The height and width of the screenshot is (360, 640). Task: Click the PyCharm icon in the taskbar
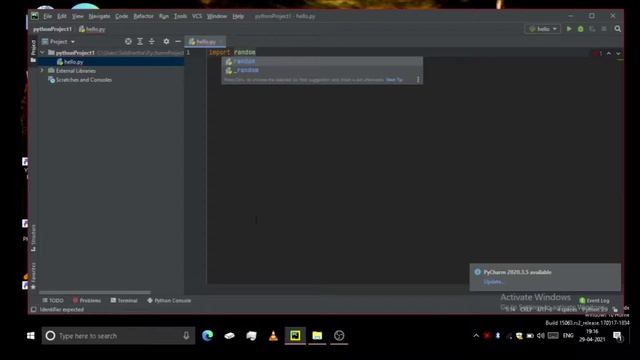pos(295,336)
